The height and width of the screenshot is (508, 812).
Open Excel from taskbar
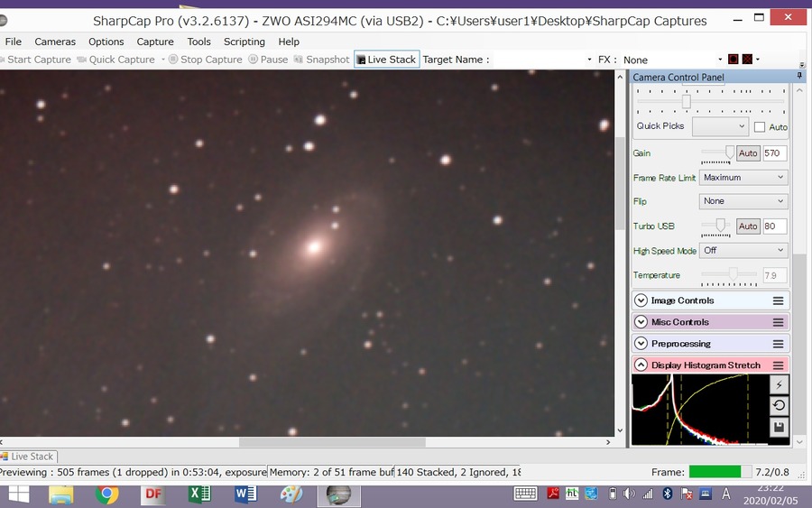pyautogui.click(x=198, y=494)
